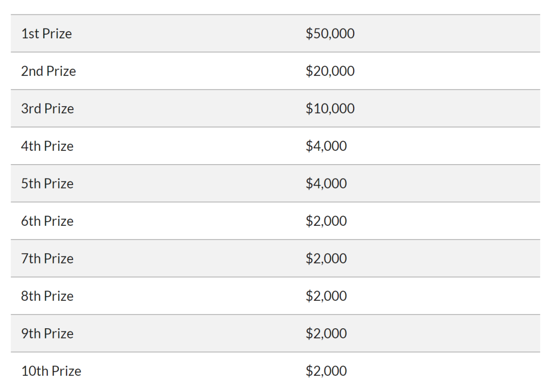Click the $20,000 prize amount
The width and height of the screenshot is (551, 392).
(x=330, y=71)
